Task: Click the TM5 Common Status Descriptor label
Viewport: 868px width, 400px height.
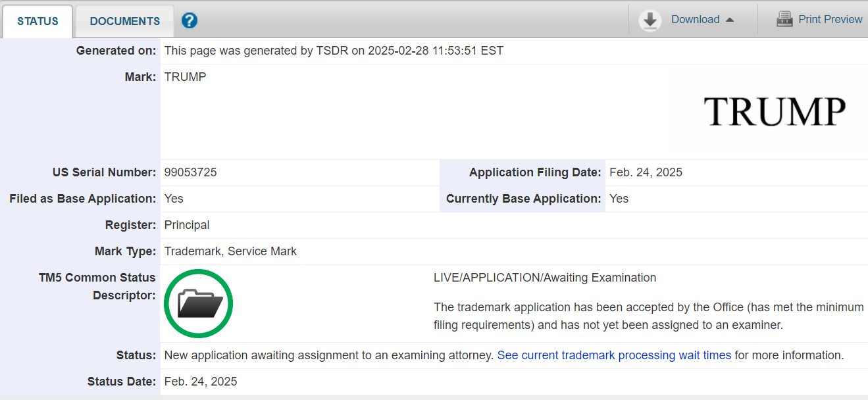Action: (97, 286)
